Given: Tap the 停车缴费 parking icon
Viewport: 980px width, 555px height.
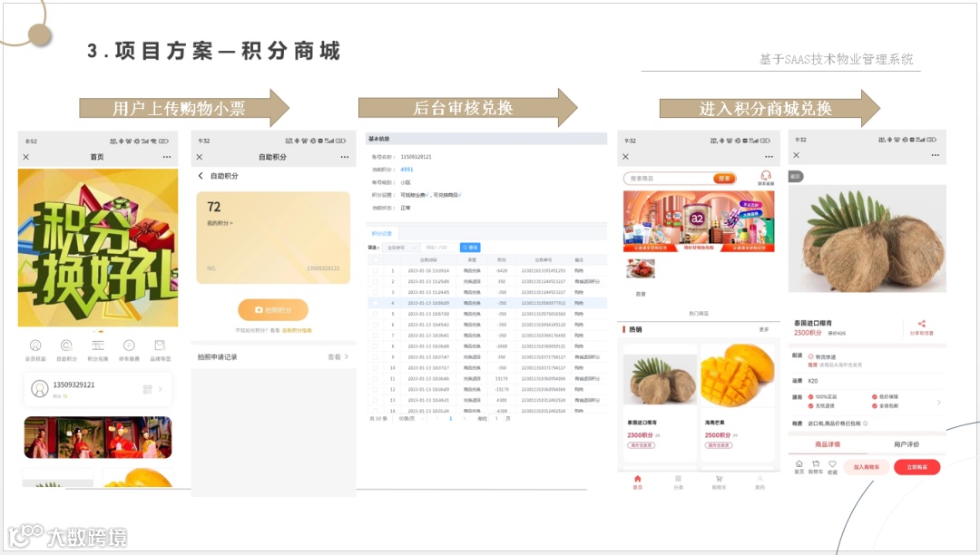Looking at the screenshot, I should click(129, 346).
